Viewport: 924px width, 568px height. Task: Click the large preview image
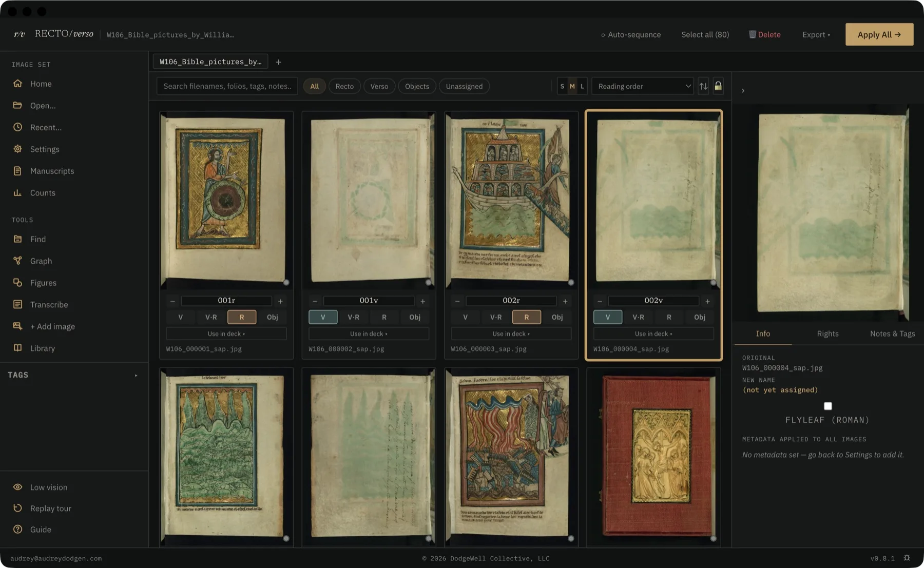[x=828, y=212]
